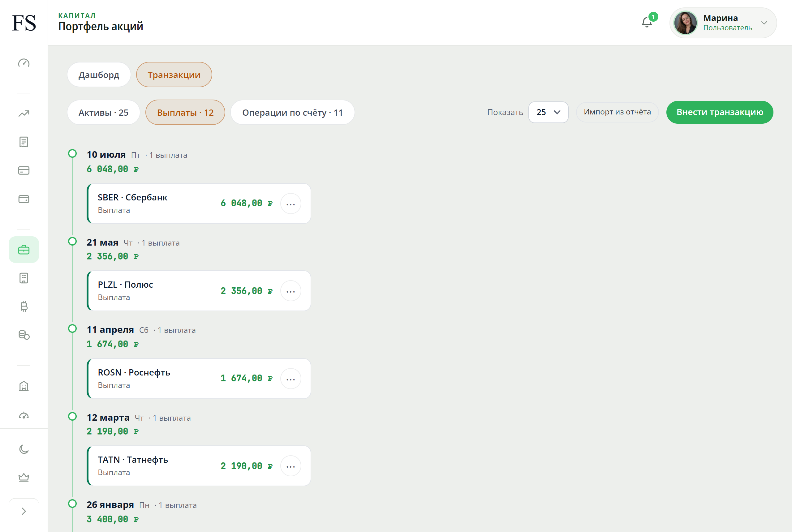
Task: Click the 11 апреля date heading
Action: tap(110, 330)
